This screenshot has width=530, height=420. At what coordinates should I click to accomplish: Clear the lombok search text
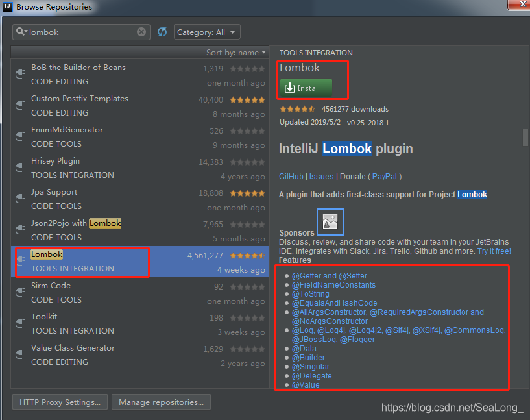coord(141,32)
